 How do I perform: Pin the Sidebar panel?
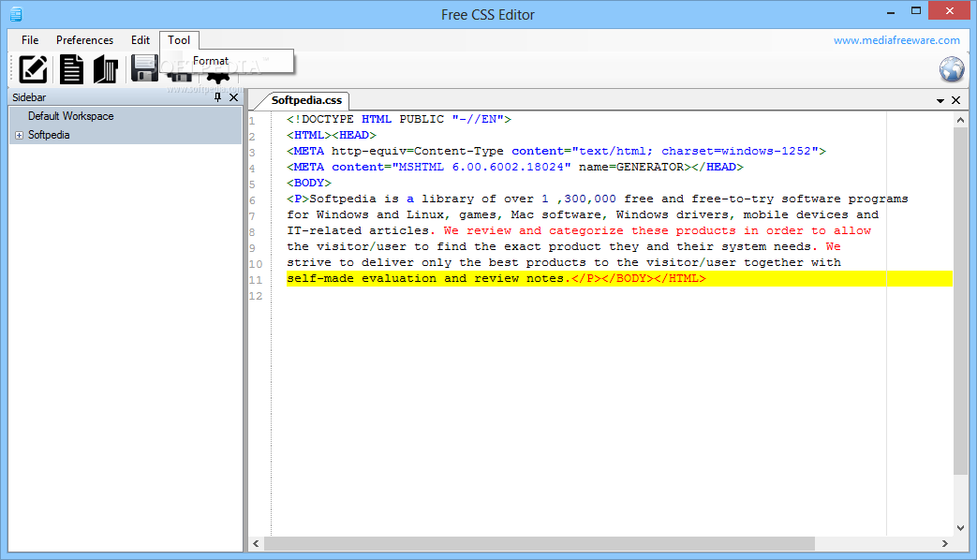tap(217, 97)
